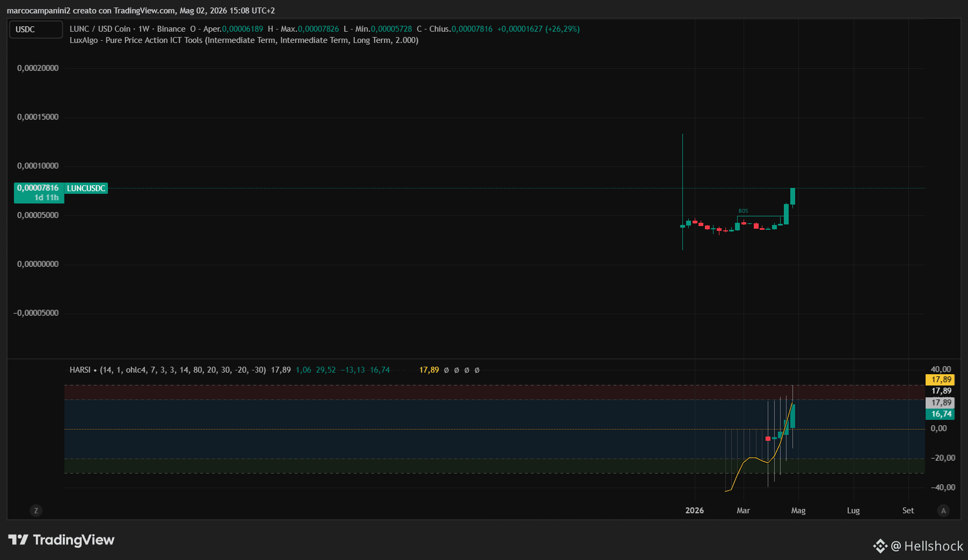Click the open value 0,00006189

pyautogui.click(x=243, y=29)
